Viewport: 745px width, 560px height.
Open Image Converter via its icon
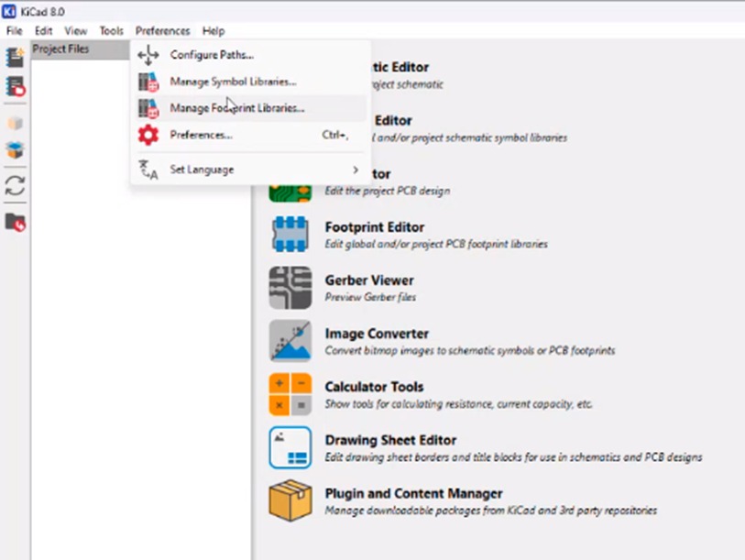pos(290,341)
